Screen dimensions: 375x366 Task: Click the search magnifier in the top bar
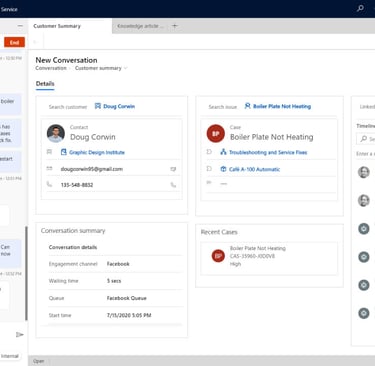click(x=360, y=8)
